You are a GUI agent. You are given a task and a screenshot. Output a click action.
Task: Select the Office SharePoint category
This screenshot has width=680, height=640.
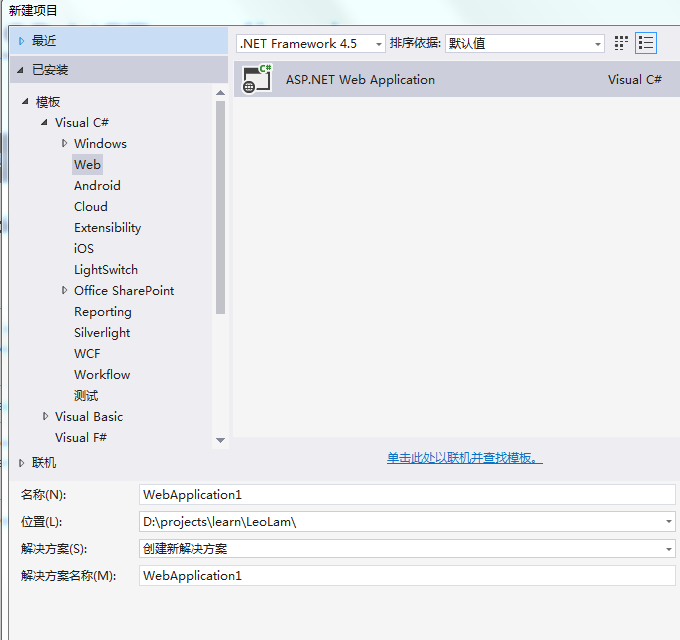click(x=124, y=291)
